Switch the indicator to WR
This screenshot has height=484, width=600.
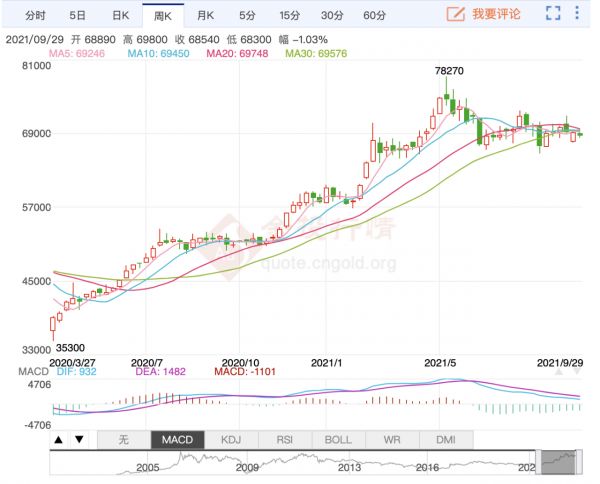(x=393, y=440)
